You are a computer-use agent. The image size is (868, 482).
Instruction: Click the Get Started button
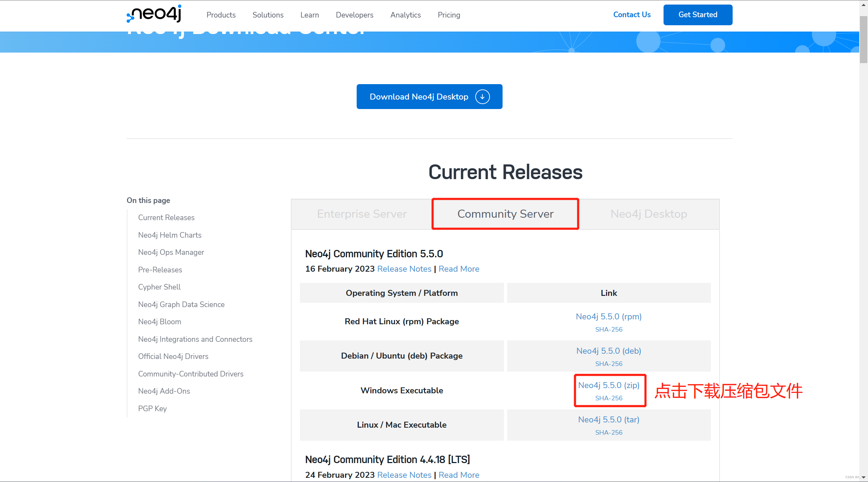[x=698, y=15]
